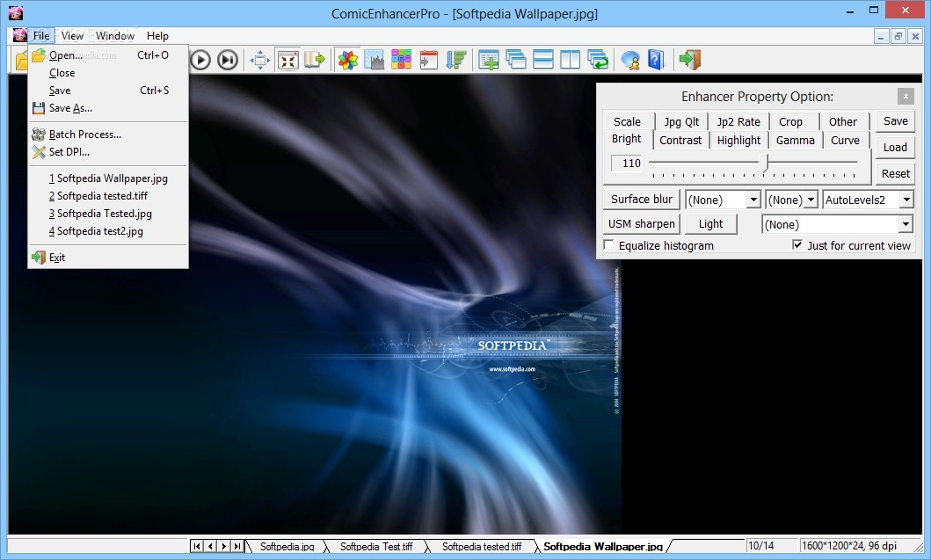Expand the second small (None) dropdown
The height and width of the screenshot is (560, 931).
point(811,200)
